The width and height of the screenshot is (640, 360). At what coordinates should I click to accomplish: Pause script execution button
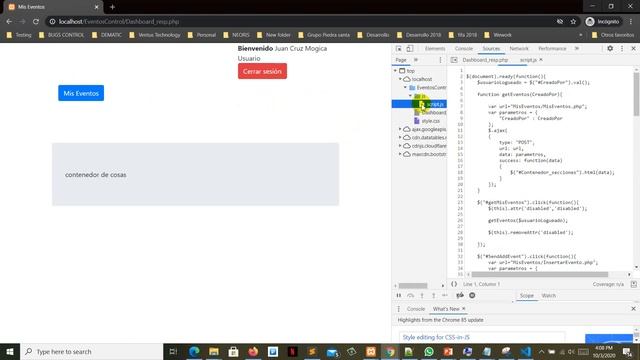399,296
